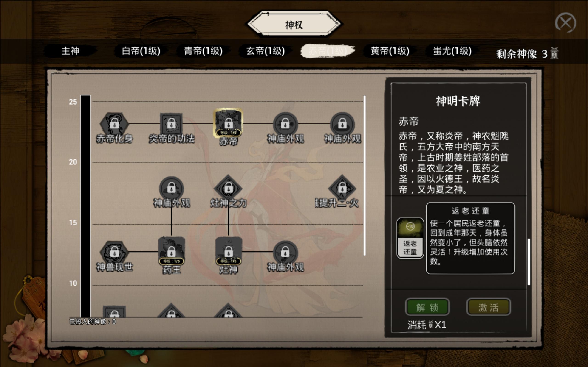Click the green 解锁 button
Viewport: 588px width, 367px height.
(x=427, y=307)
